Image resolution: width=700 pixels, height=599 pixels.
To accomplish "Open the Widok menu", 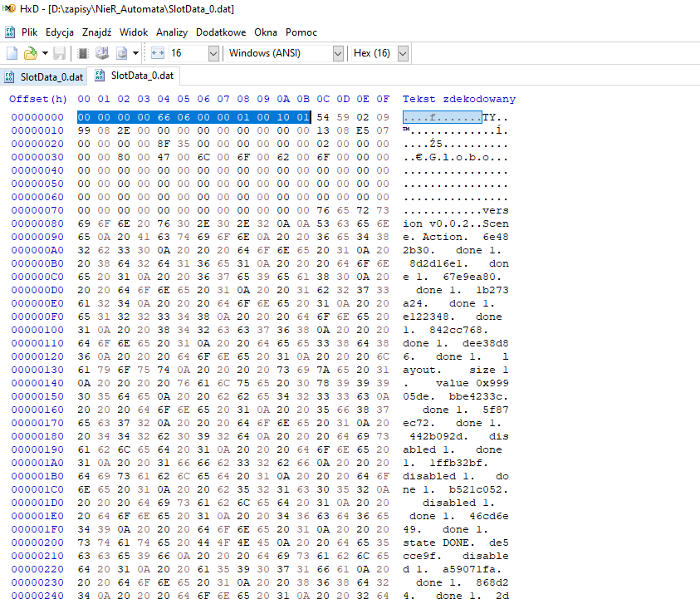I will pyautogui.click(x=134, y=32).
